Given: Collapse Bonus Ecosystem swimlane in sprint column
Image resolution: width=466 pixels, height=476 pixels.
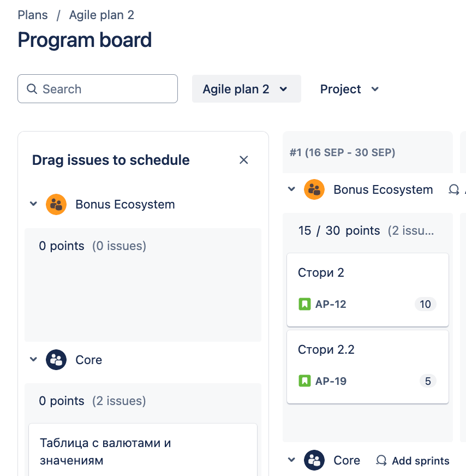Looking at the screenshot, I should click(291, 189).
